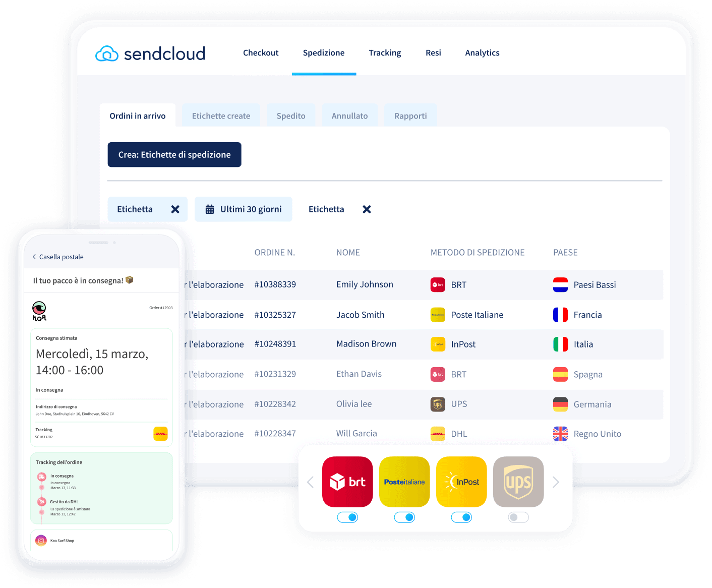Click the METODO DI SPEDIZIONE column header
Screen dimensions: 712x588
click(478, 253)
